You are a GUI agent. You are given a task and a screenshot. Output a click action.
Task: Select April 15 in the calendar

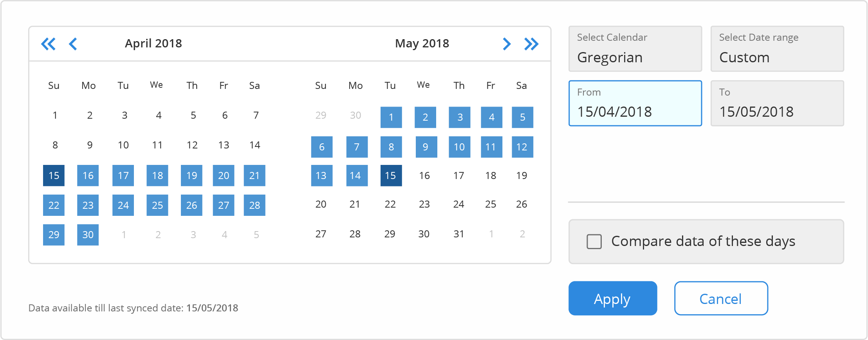coord(54,175)
